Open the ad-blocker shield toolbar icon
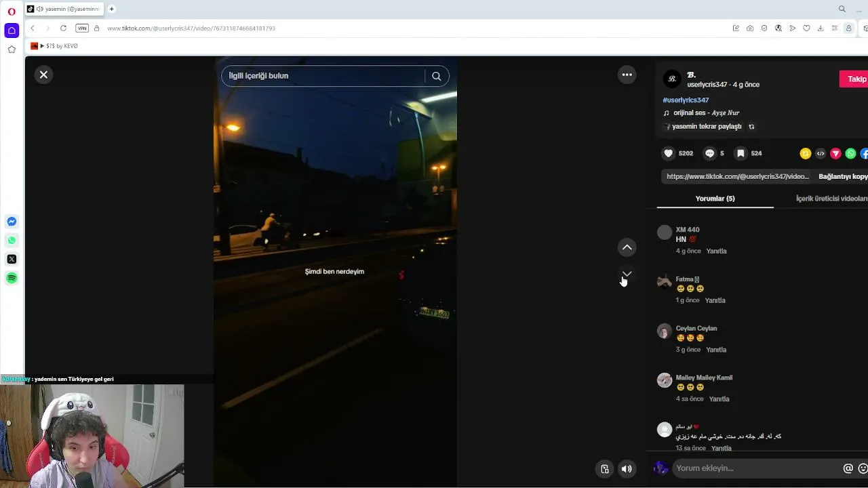This screenshot has height=488, width=868. pos(764,28)
